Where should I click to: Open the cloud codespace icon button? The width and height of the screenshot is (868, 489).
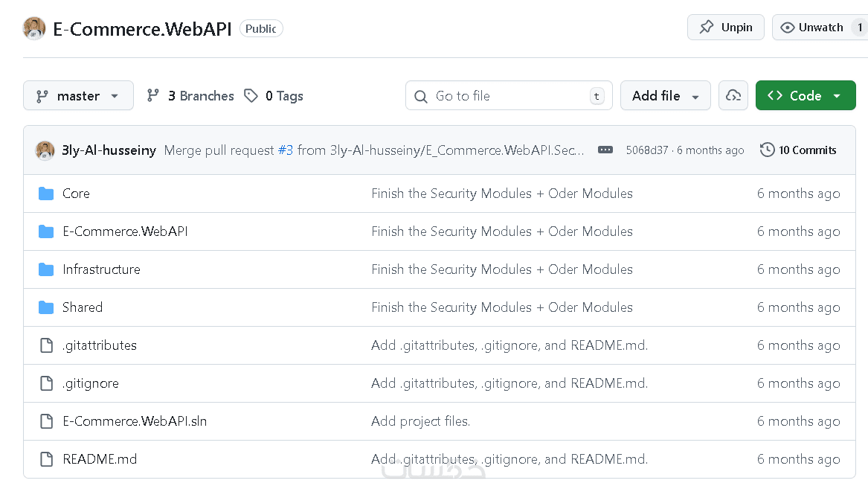pyautogui.click(x=733, y=96)
